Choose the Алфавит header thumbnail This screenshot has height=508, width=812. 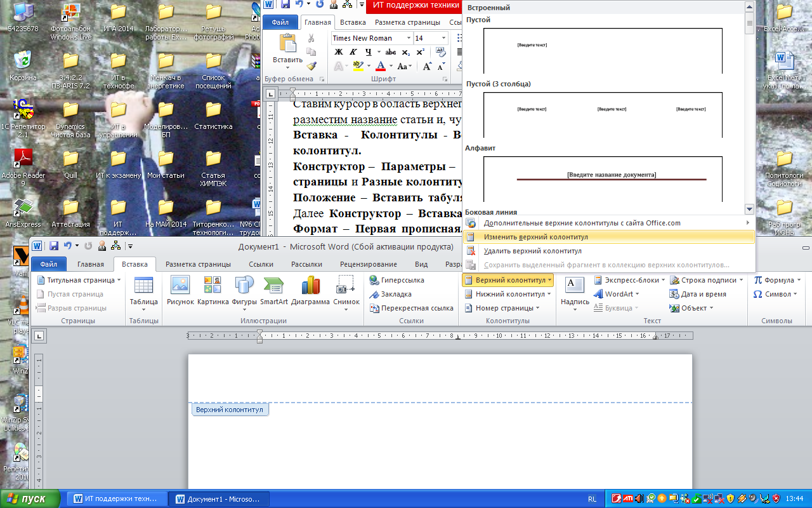coord(603,178)
